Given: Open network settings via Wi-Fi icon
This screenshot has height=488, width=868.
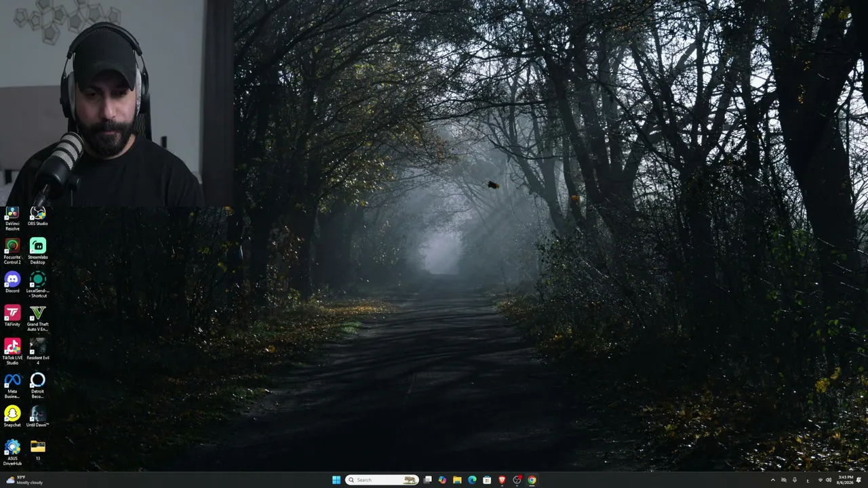Looking at the screenshot, I should click(x=820, y=480).
